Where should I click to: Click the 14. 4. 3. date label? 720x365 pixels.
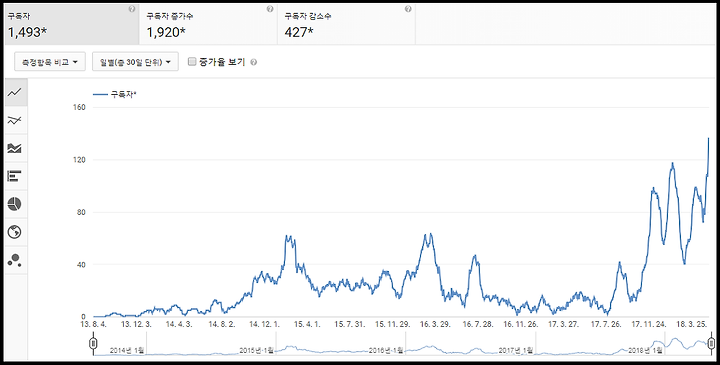[179, 324]
